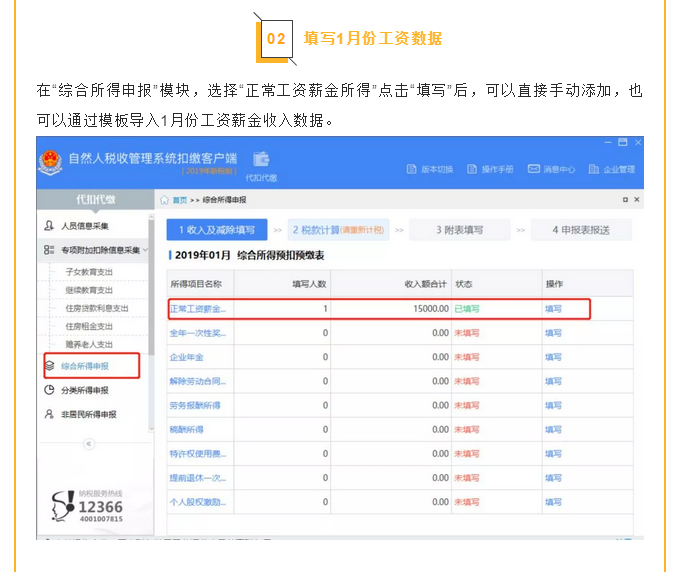Click the 劳务报酬所得 item name

point(196,406)
